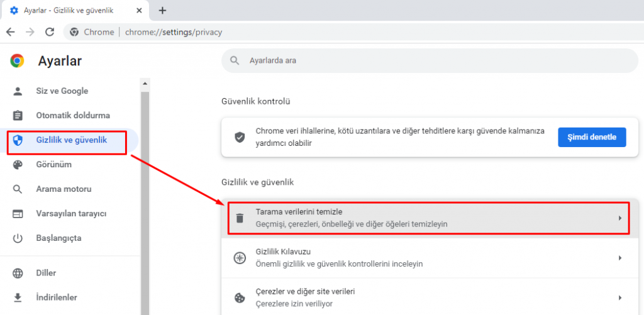Select the Ayarlar - Gizlilik ve güvenlik tab
Screen dimensions: 644x315
pyautogui.click(x=75, y=10)
